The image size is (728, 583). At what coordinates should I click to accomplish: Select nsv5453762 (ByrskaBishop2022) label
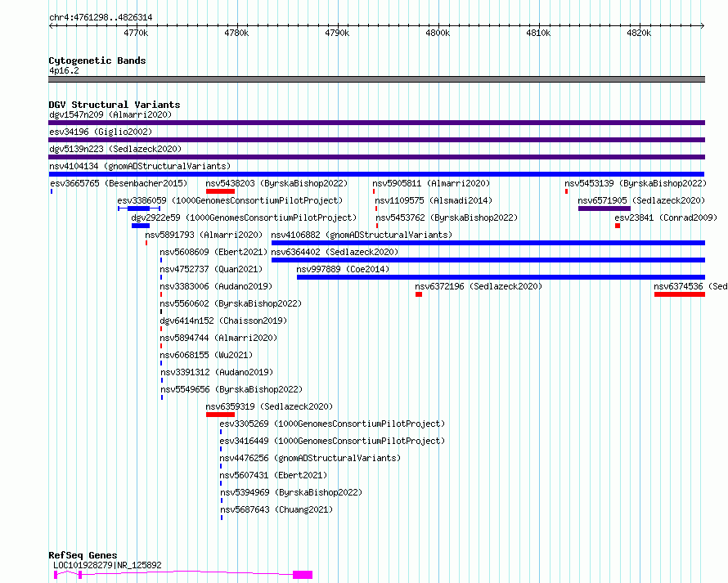click(447, 218)
